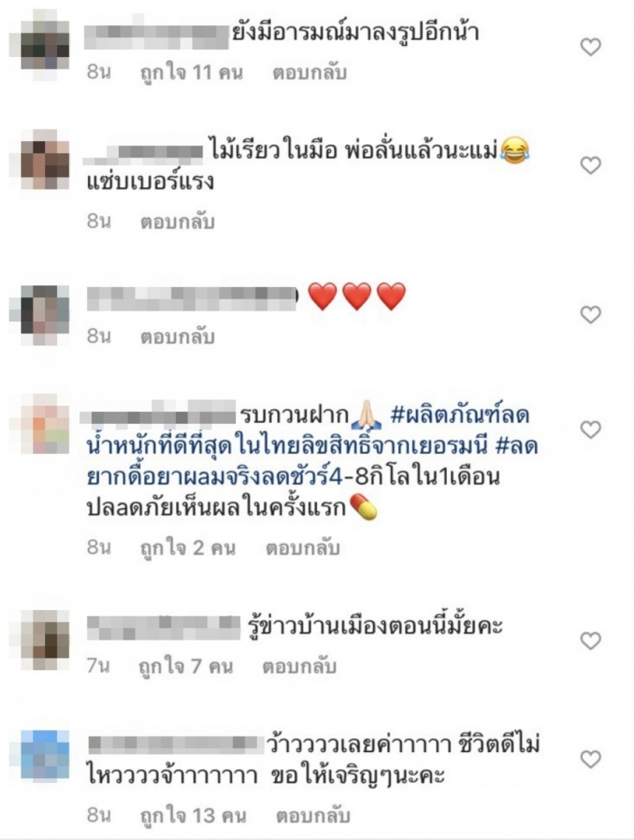
Task: Tap heart icon beside weight-loss ad comment
Action: [x=590, y=429]
